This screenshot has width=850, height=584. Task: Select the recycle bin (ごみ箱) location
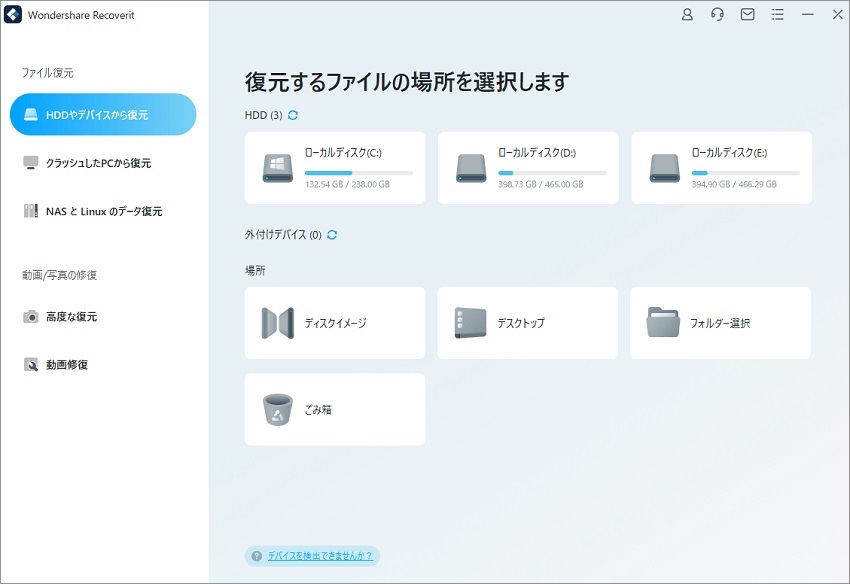coord(334,409)
